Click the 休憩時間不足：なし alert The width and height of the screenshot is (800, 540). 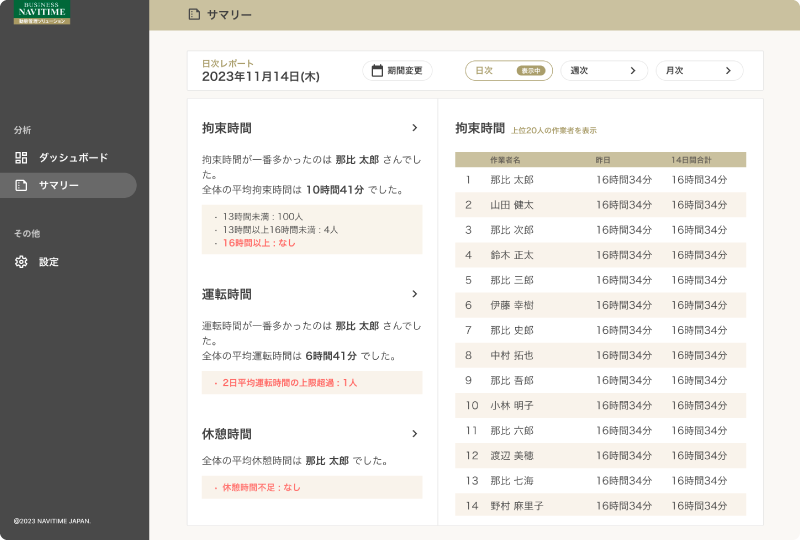261,487
